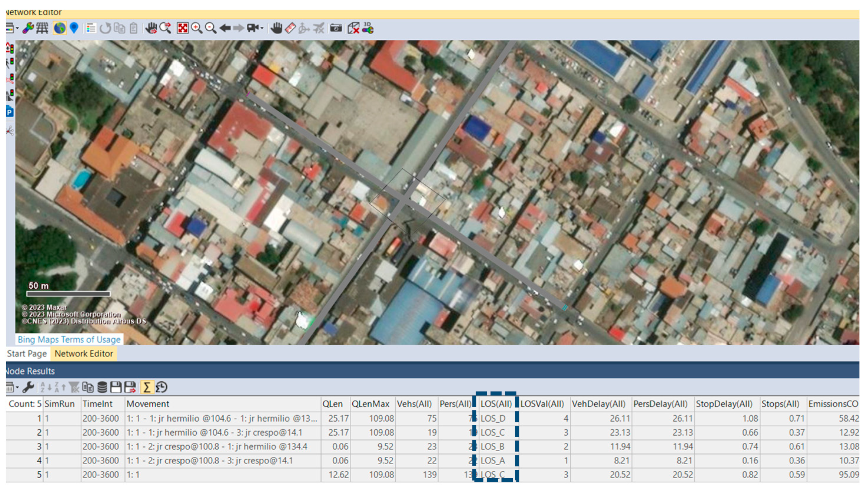868x492 pixels.
Task: Switch to the Start Page tab
Action: [27, 353]
